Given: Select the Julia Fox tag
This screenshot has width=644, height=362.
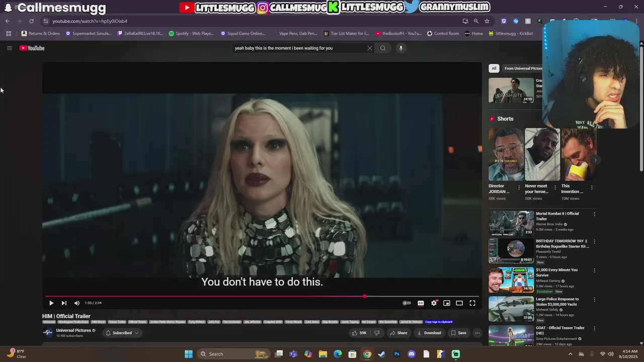Looking at the screenshot, I should (214, 322).
